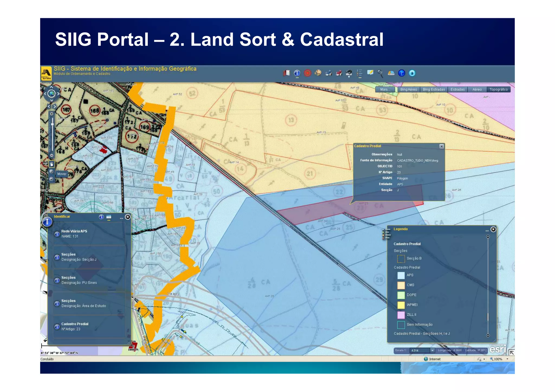Viewport: 555px width, 392px height.
Task: Select the zoom-out tool next to Mover label
Action: coord(51,179)
